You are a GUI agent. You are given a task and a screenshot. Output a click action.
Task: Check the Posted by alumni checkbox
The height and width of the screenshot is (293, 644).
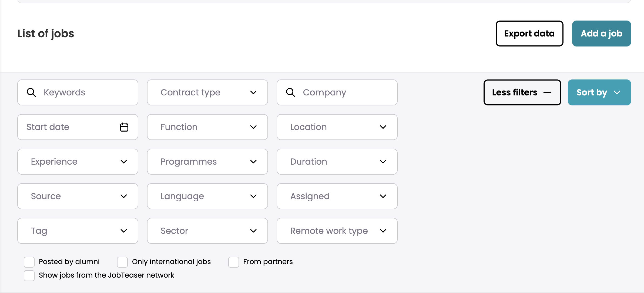29,262
